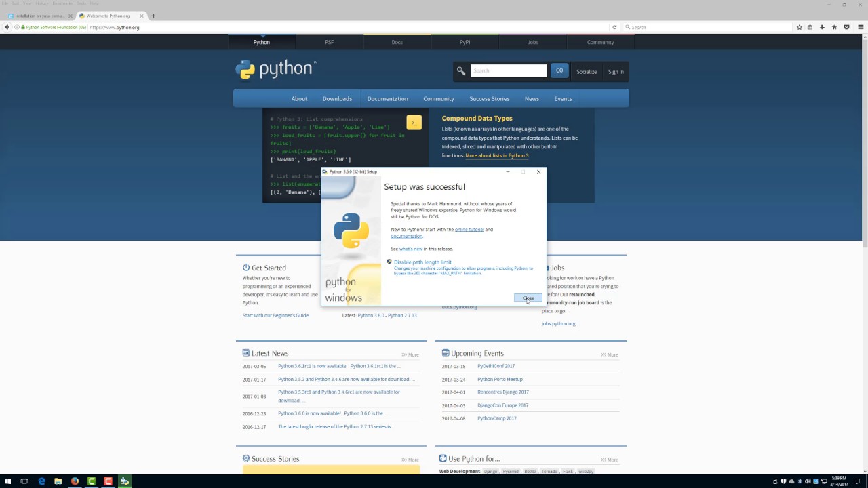This screenshot has width=868, height=488.
Task: Open the Documentation menu
Action: (387, 98)
